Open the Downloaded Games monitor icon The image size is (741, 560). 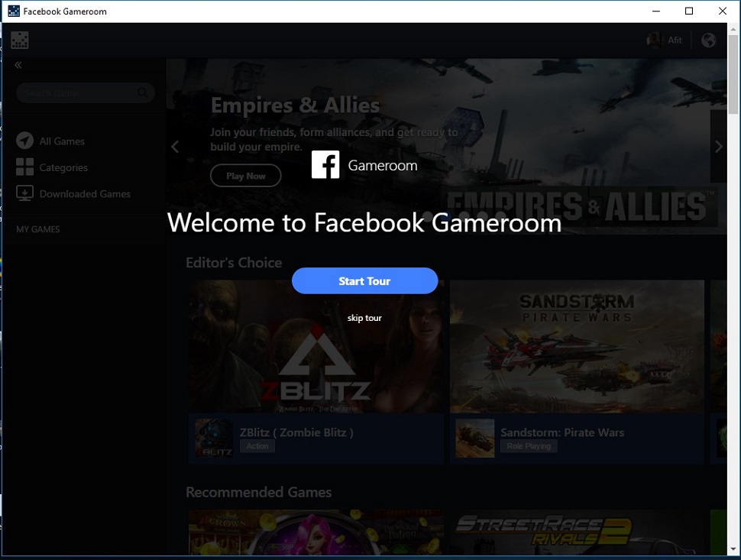click(x=23, y=193)
